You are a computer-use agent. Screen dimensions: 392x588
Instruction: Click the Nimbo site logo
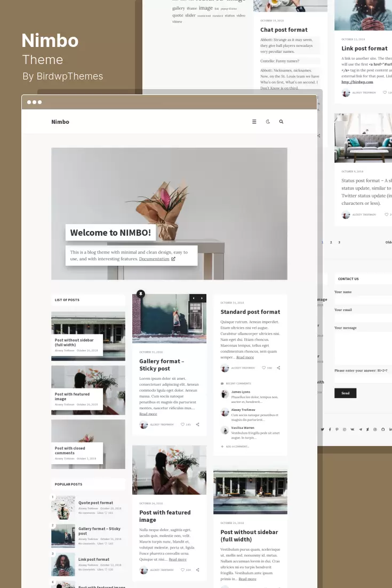[x=60, y=122]
